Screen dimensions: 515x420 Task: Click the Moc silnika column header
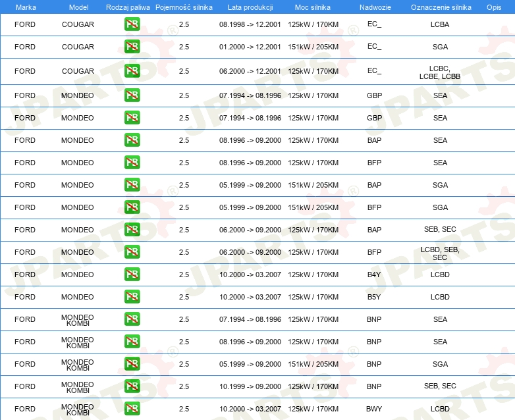tap(313, 7)
